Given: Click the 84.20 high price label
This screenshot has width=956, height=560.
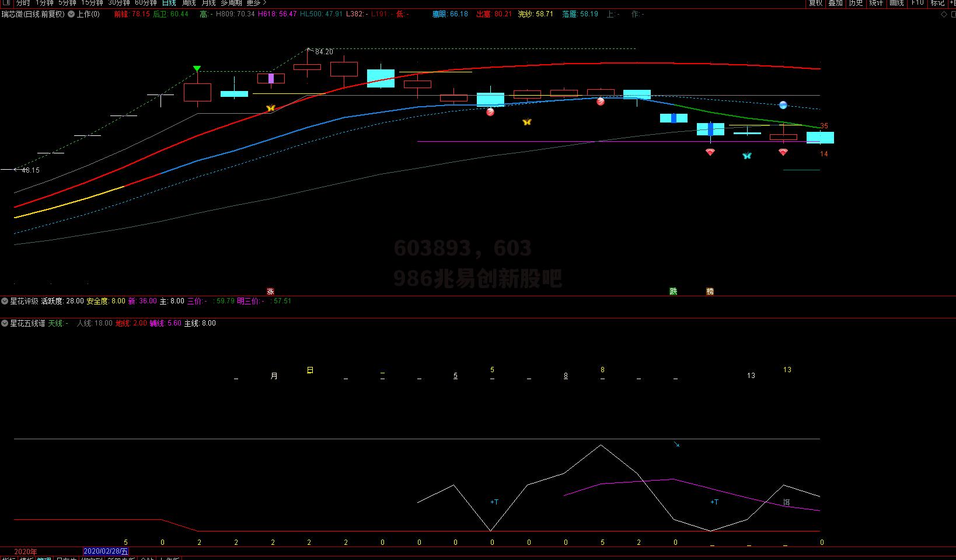Looking at the screenshot, I should point(324,52).
